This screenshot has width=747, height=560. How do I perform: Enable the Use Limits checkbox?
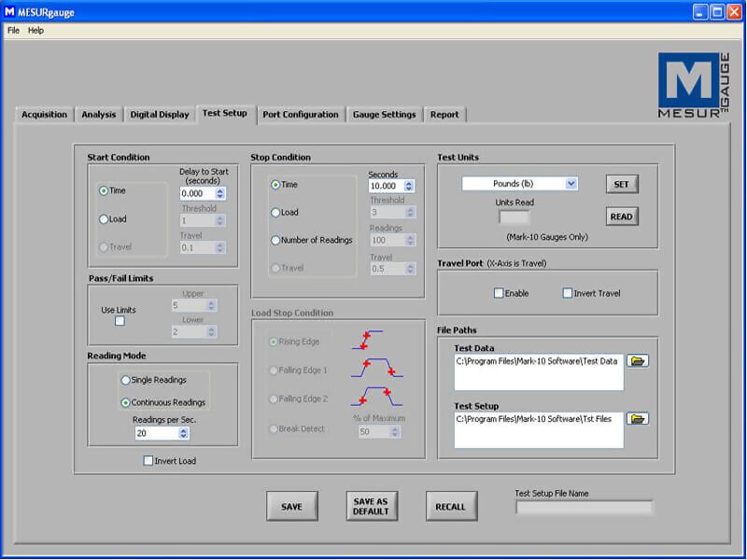[x=120, y=322]
